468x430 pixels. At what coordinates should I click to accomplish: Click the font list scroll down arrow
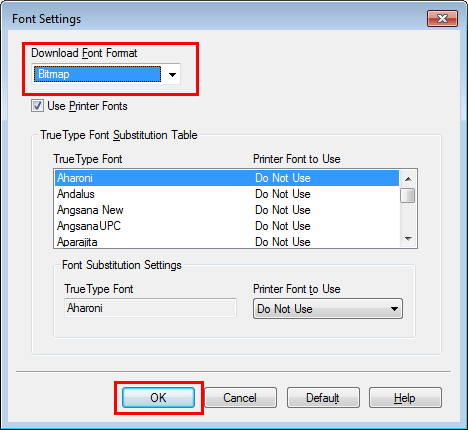pyautogui.click(x=408, y=239)
